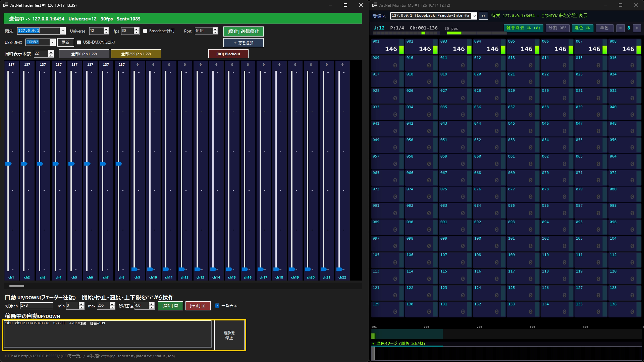The image size is (644, 362).
Task: Uncheck the 一覧表示 checkbox
Action: 217,305
